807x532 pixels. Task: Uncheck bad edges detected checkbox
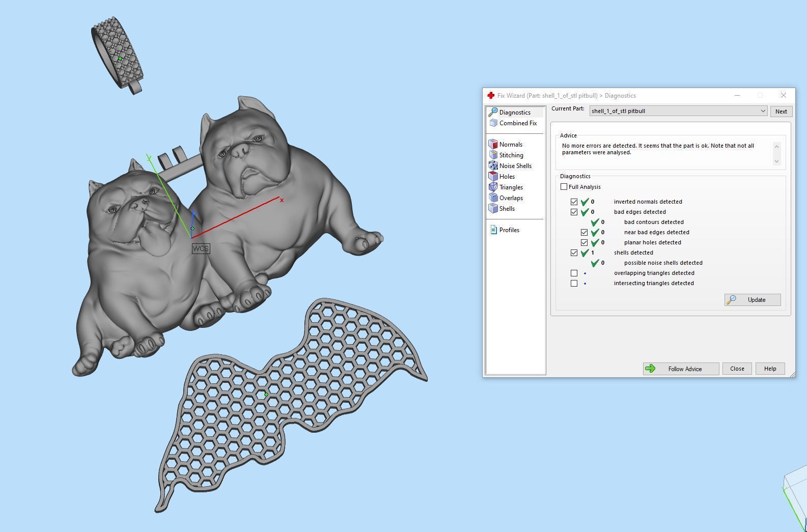[x=574, y=212]
